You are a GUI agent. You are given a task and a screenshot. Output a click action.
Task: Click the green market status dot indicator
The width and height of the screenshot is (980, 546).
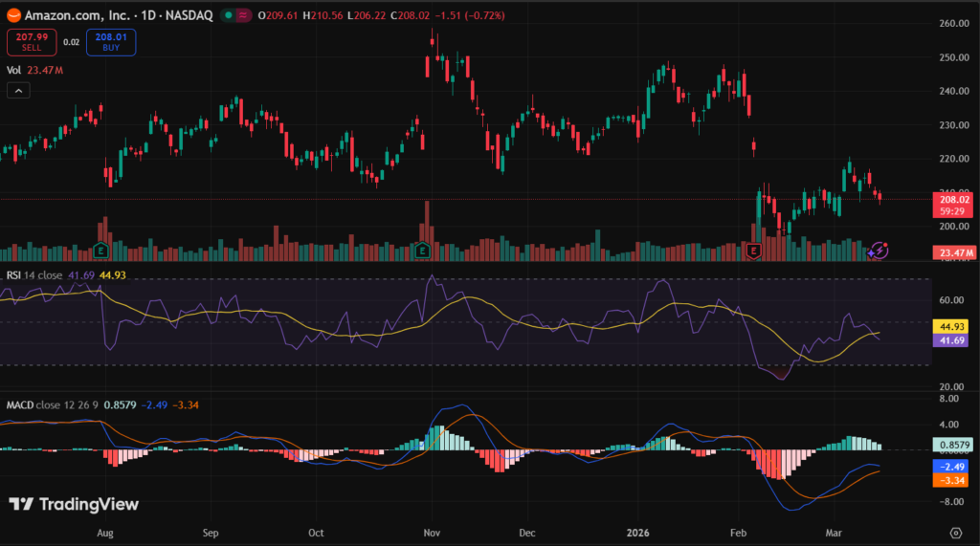point(228,16)
